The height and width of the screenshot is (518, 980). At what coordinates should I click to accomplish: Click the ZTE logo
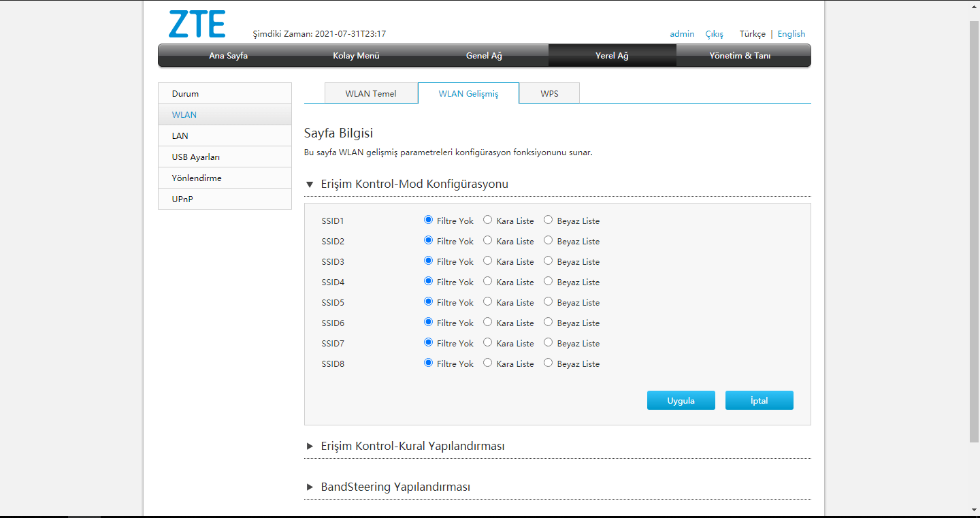(x=197, y=25)
